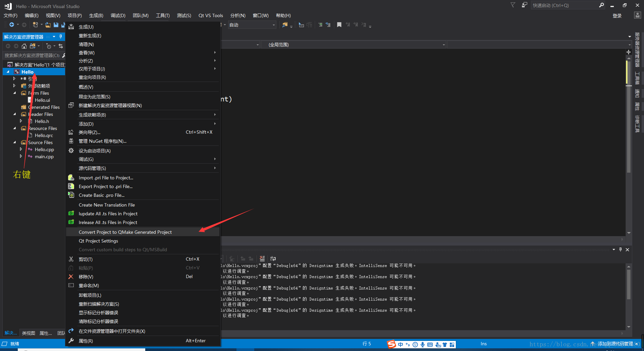Image resolution: width=644 pixels, height=351 pixels.
Task: Click the Sogou soft keyboard icon
Action: pyautogui.click(x=430, y=344)
